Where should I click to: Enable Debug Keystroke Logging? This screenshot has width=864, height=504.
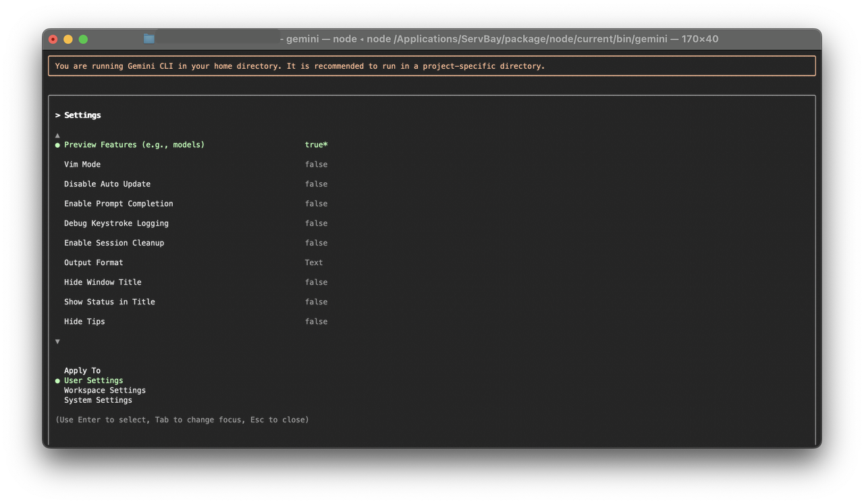click(117, 223)
